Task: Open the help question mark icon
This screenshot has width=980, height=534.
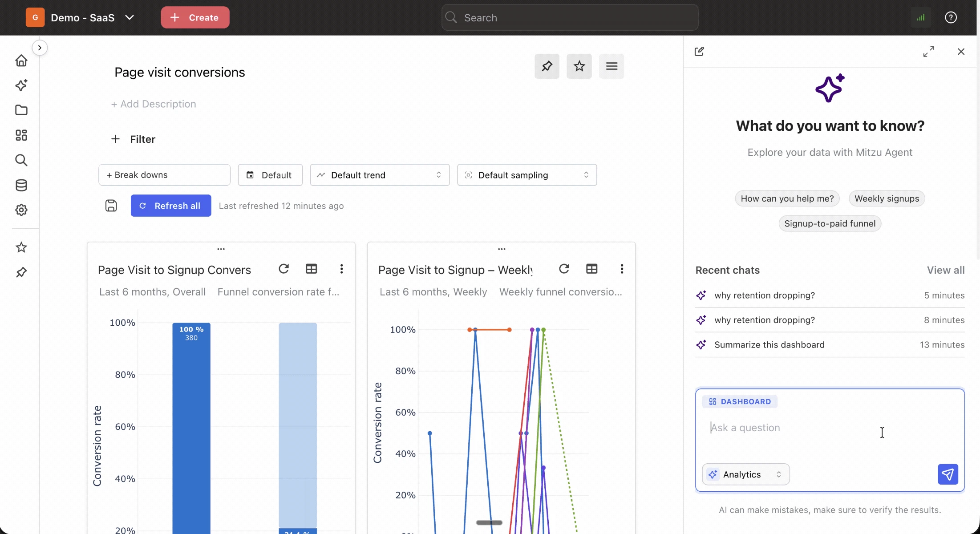Action: 951,17
